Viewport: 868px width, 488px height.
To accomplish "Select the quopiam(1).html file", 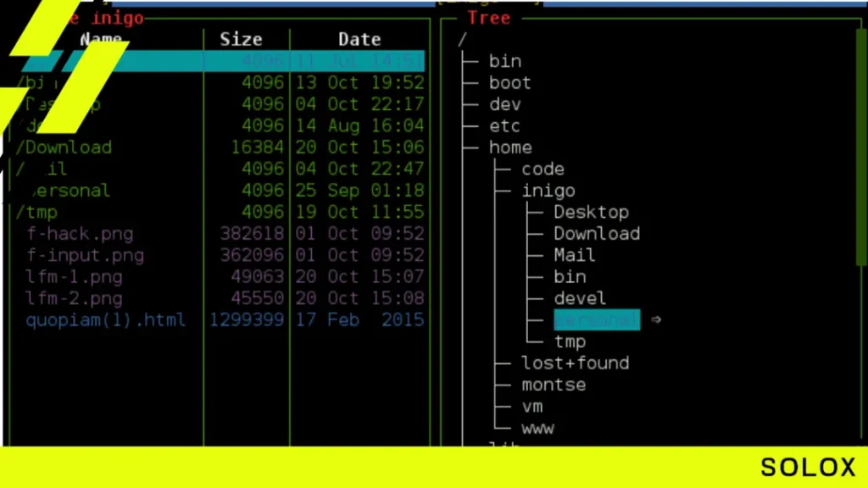I will (x=106, y=319).
